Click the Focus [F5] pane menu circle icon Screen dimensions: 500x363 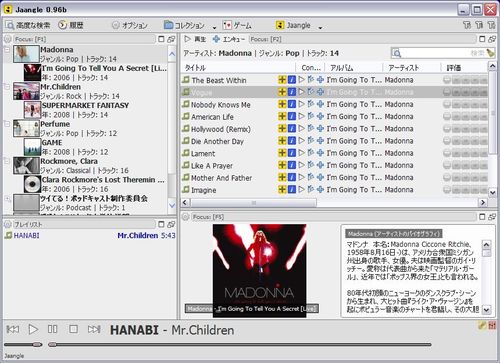(x=186, y=217)
